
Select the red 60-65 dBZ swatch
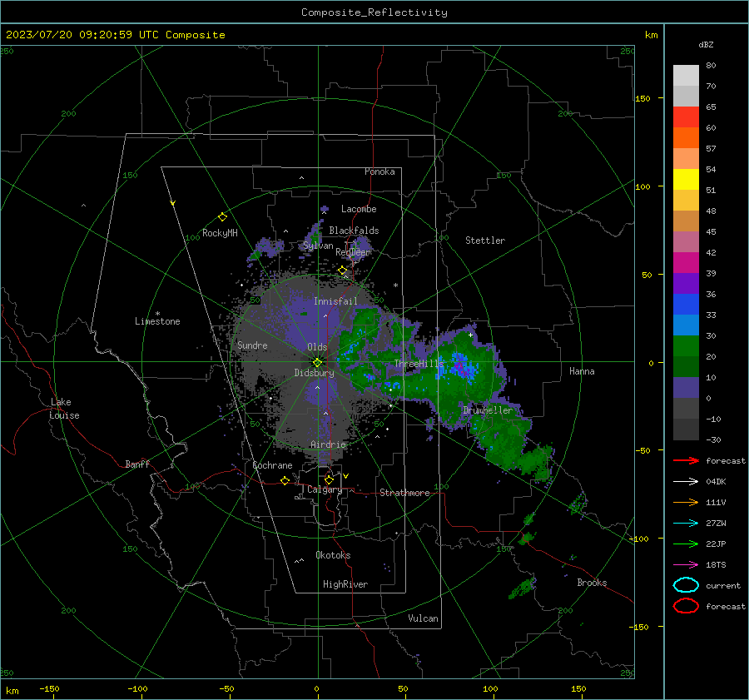click(686, 117)
